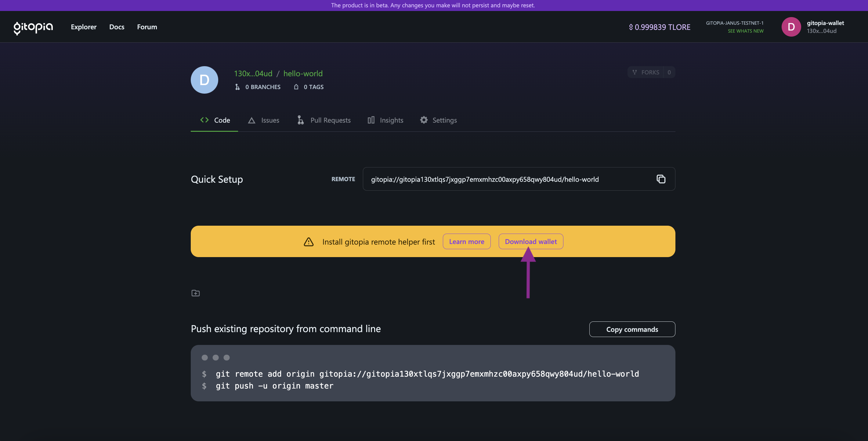Image resolution: width=868 pixels, height=441 pixels.
Task: Click the Gitopia logo
Action: [33, 27]
